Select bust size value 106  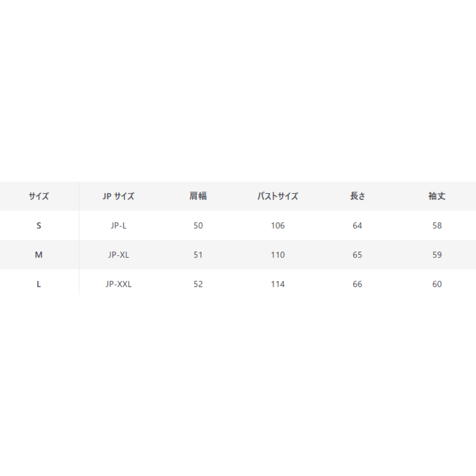(278, 226)
